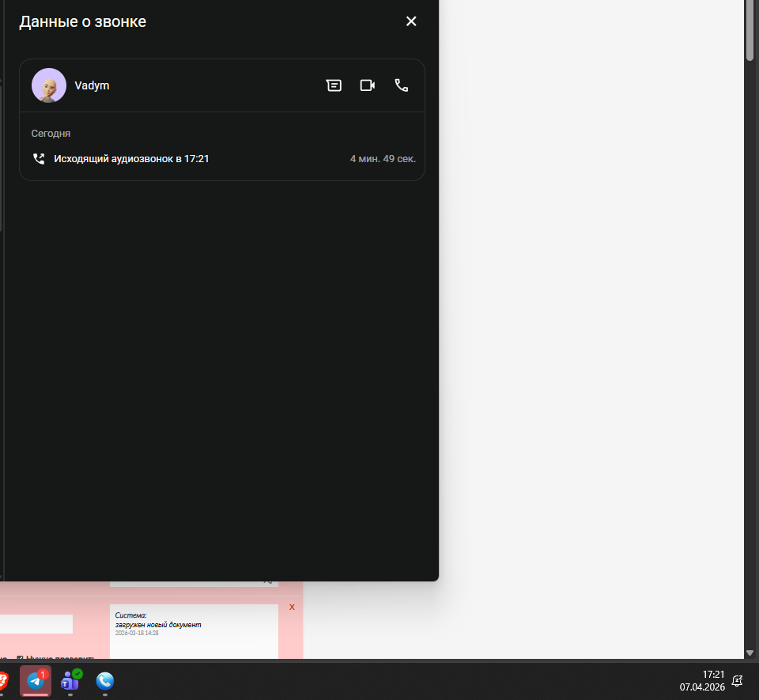759x700 pixels.
Task: Click the Сегодня date label
Action: (x=51, y=134)
